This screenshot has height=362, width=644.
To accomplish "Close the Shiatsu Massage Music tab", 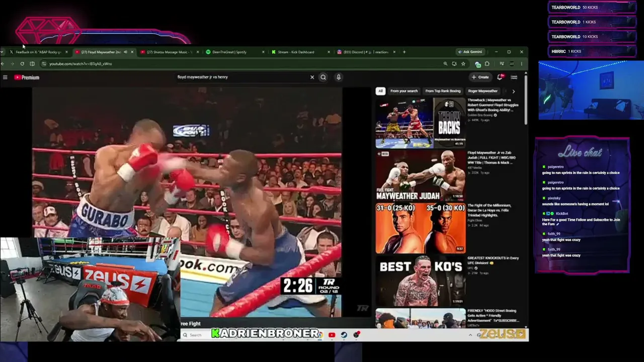I will point(197,52).
